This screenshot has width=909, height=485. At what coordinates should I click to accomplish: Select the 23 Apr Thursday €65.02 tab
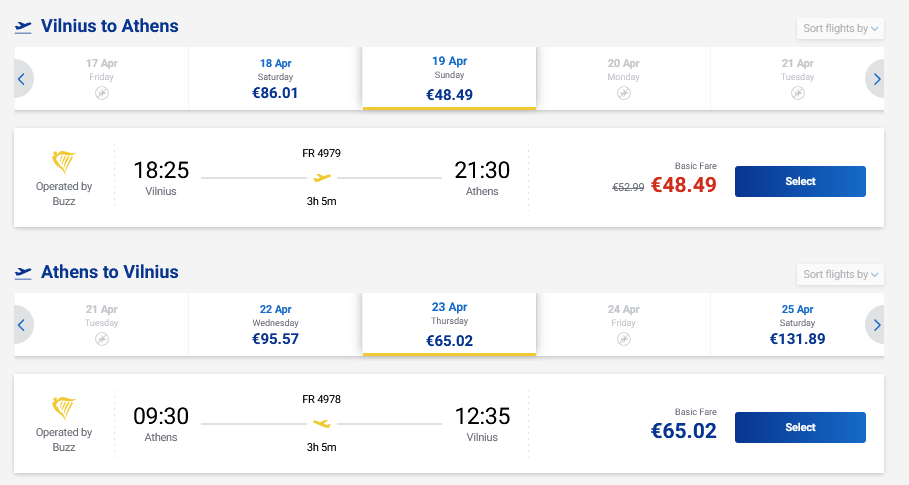click(449, 324)
